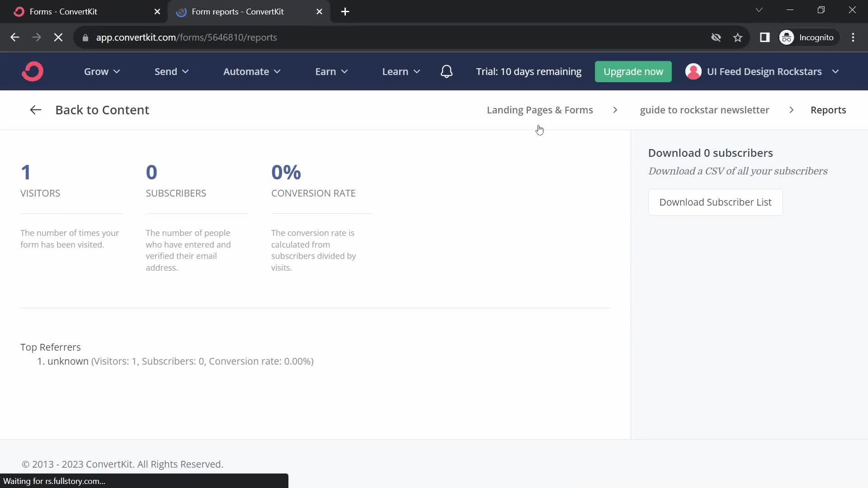Click the SUBSCRIBERS count 0

[x=151, y=172]
